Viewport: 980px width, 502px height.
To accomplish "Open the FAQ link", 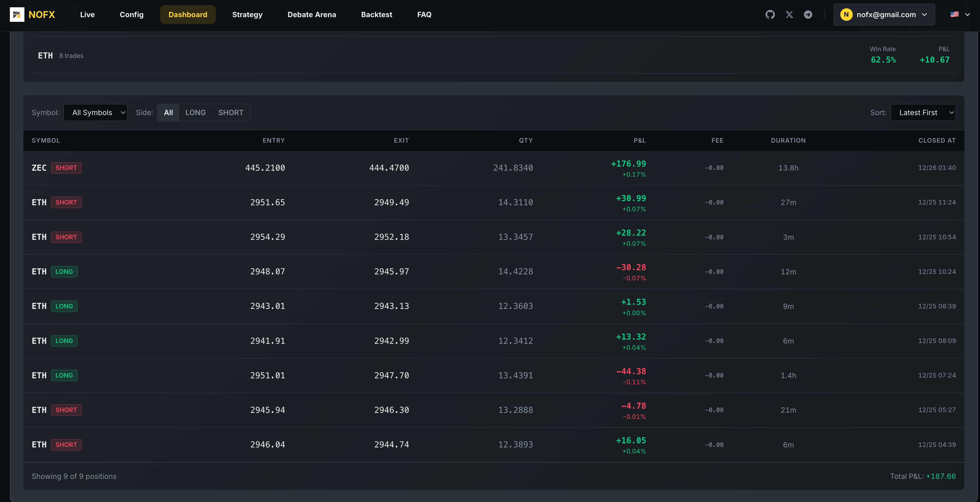I will (x=424, y=15).
